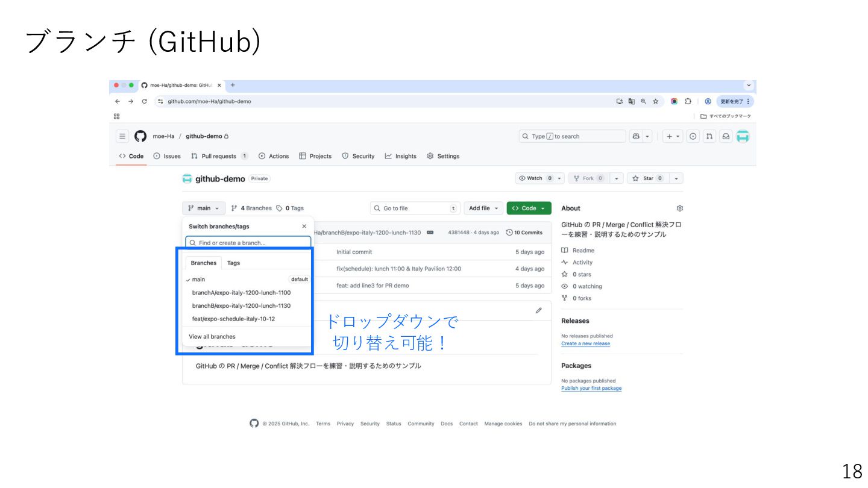Click 'Create a new release' link
Screen dimensions: 868x488
coord(585,344)
